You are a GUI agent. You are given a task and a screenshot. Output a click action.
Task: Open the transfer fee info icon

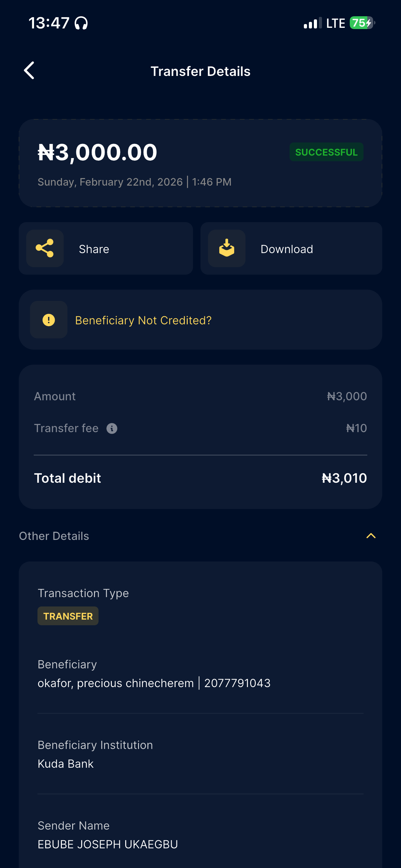[x=112, y=428]
